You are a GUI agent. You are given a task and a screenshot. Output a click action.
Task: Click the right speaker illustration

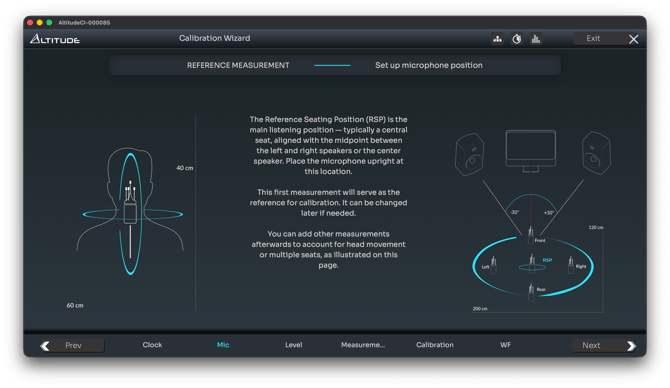(x=597, y=153)
